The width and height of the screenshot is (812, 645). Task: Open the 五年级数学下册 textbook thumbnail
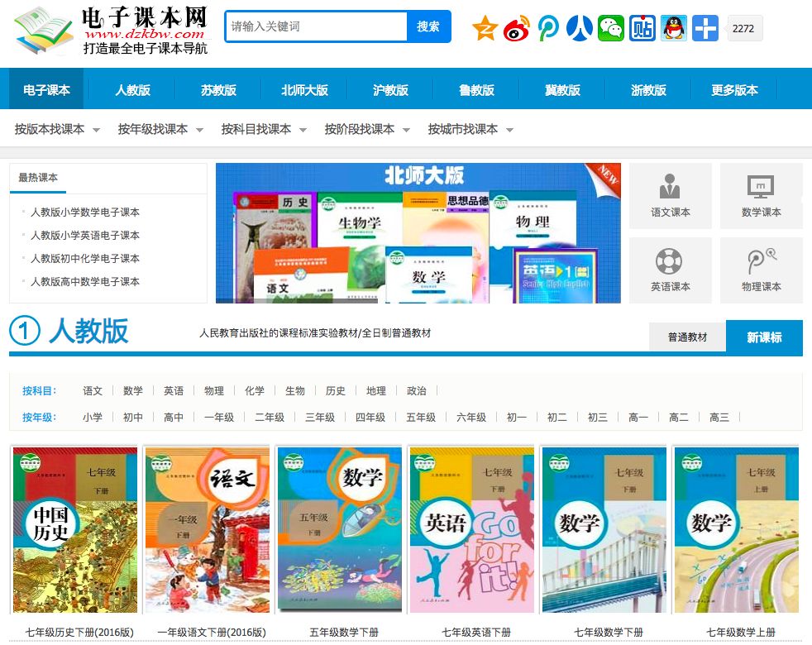pos(339,529)
